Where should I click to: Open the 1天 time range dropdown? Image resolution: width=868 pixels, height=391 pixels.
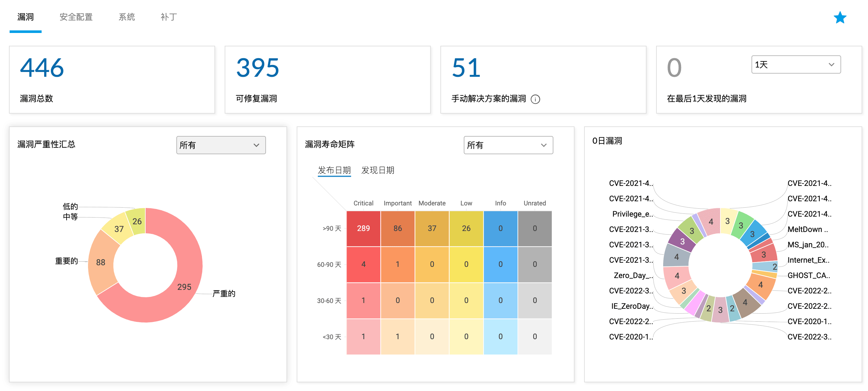pyautogui.click(x=796, y=64)
